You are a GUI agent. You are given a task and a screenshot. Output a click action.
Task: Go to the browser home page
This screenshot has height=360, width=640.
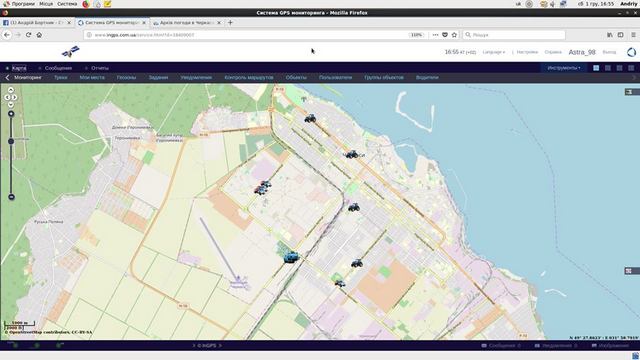coord(39,35)
